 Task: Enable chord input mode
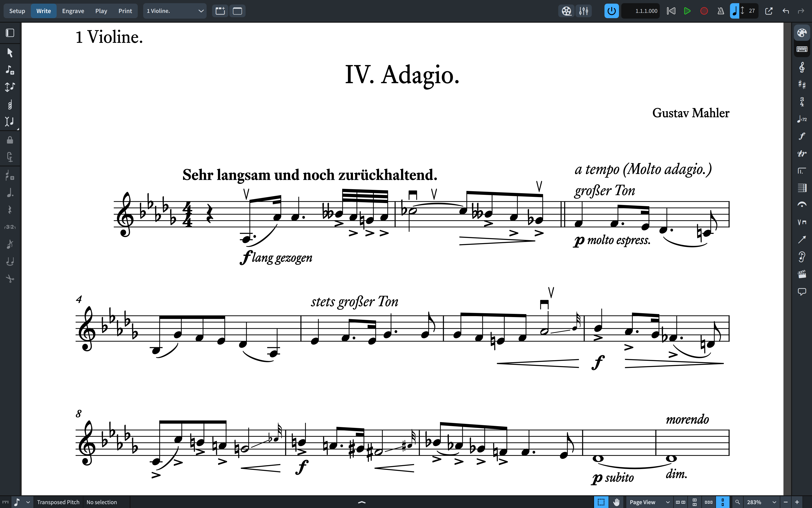[x=10, y=105]
